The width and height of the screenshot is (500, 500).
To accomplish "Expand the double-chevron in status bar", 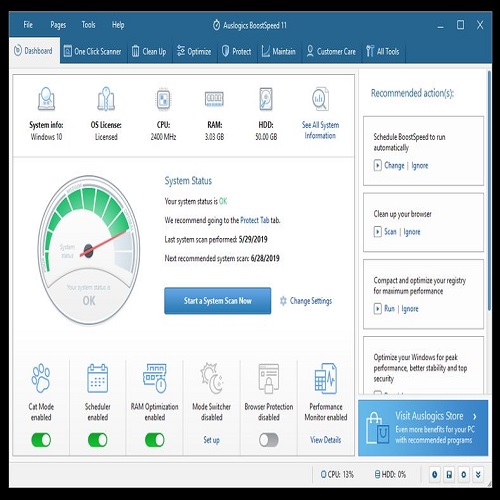I will 478,474.
